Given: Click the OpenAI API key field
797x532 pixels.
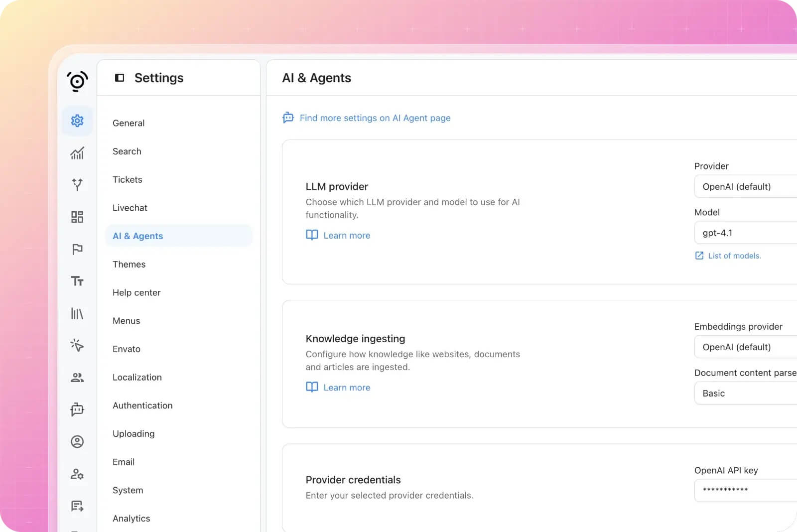Looking at the screenshot, I should coord(745,490).
